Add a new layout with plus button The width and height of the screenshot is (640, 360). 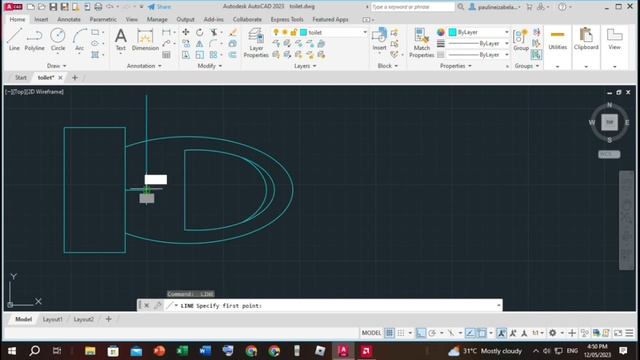tap(109, 319)
